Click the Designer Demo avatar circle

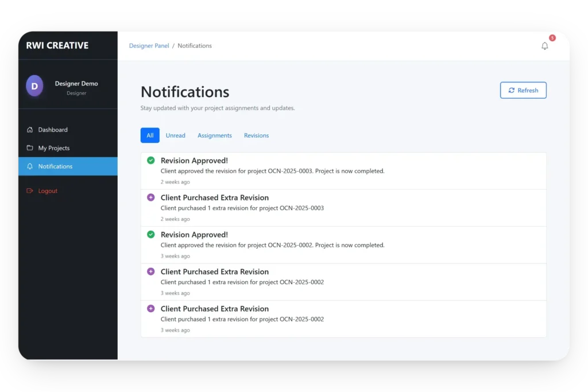click(34, 86)
